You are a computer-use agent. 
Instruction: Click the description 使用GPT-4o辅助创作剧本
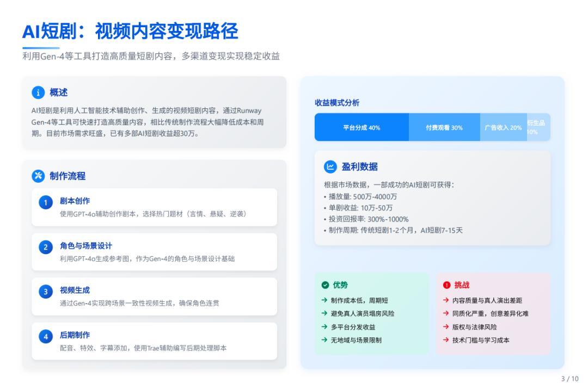coord(154,214)
